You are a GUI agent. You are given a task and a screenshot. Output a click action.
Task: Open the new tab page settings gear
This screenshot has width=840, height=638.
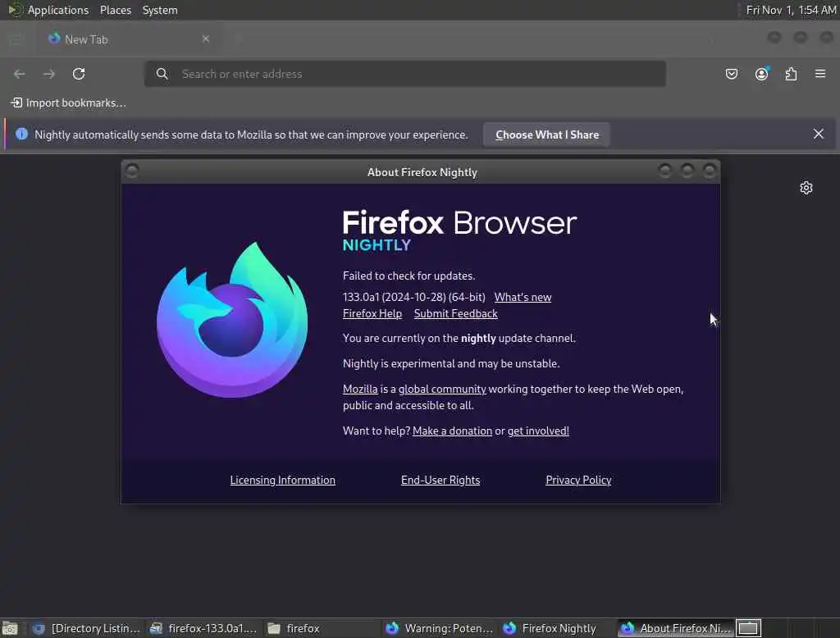click(x=806, y=188)
